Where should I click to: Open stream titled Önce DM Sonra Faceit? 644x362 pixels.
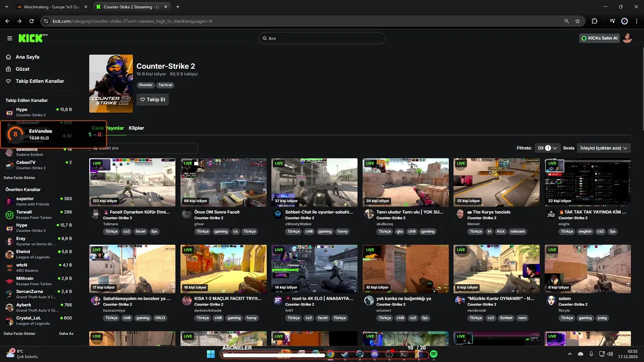coord(217,212)
